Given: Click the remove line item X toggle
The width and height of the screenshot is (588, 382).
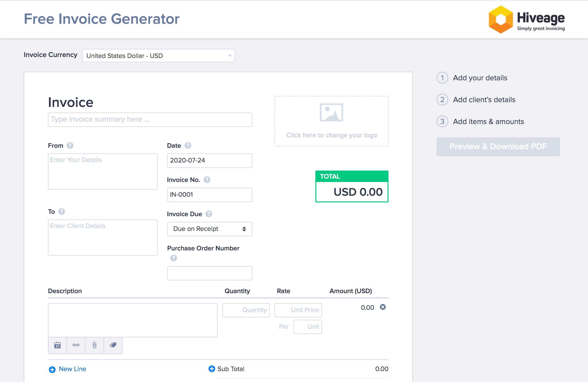Looking at the screenshot, I should [383, 307].
